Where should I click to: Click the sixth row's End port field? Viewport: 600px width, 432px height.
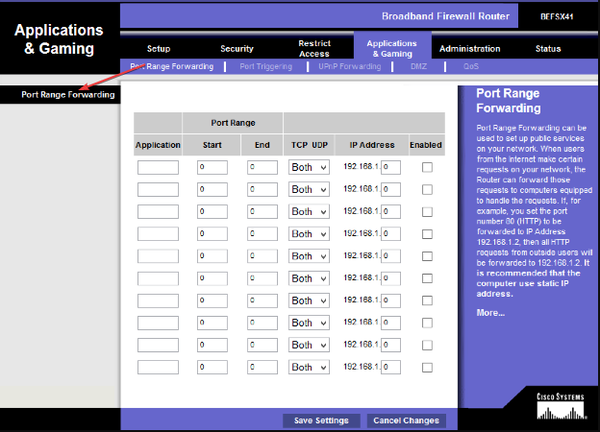point(262,278)
